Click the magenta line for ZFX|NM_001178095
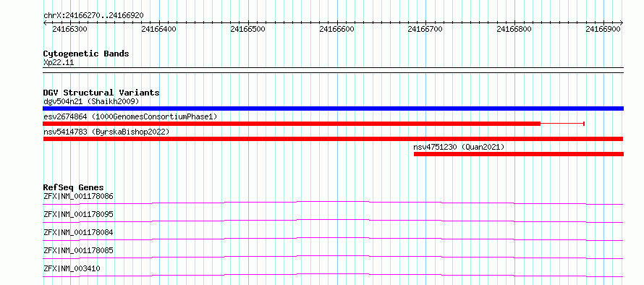The image size is (644, 285). coord(333,220)
